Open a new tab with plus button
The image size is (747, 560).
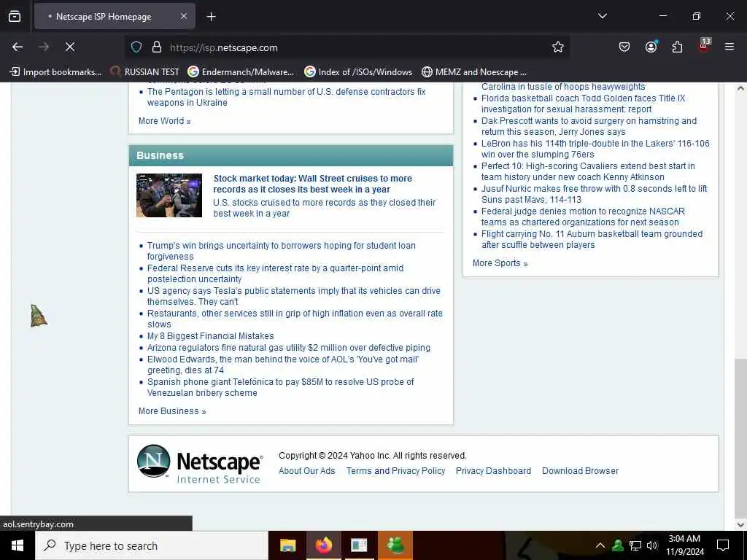211,17
